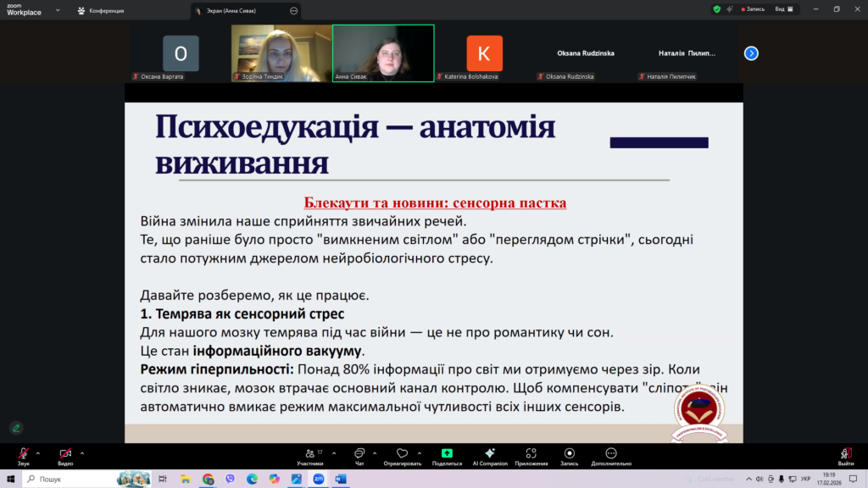
Task: Click the green encryption shield icon
Action: click(x=717, y=9)
